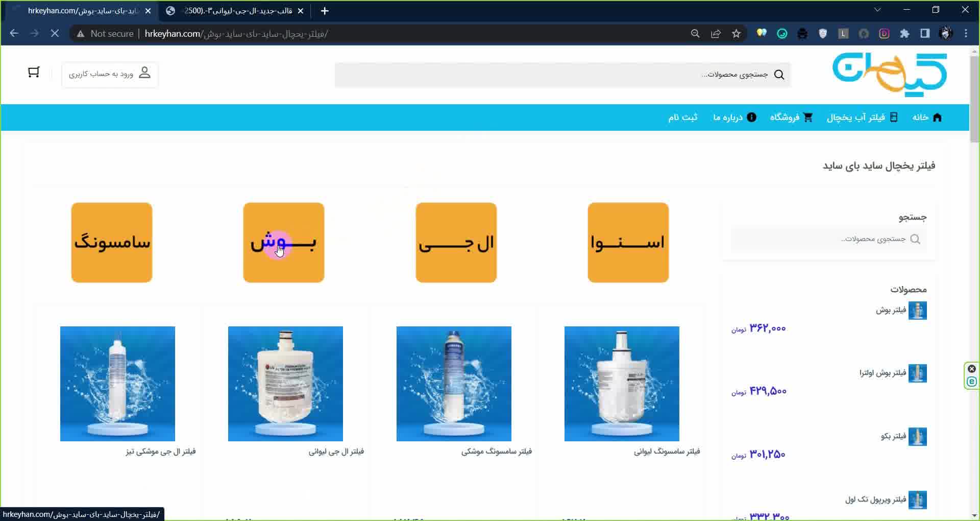
Task: Switch to the قالب-جدید-ال-جی-لیوانی tab
Action: (235, 11)
